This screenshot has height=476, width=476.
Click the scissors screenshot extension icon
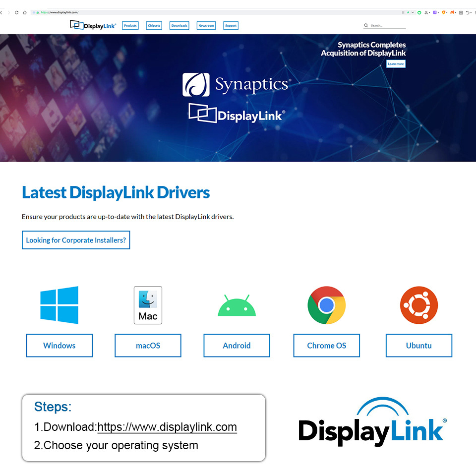coord(426,12)
